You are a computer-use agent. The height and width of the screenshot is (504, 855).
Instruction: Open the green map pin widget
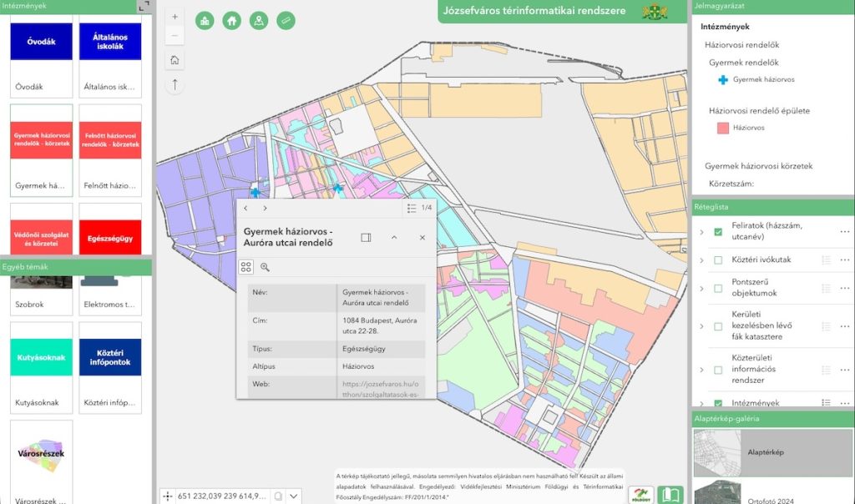[259, 21]
